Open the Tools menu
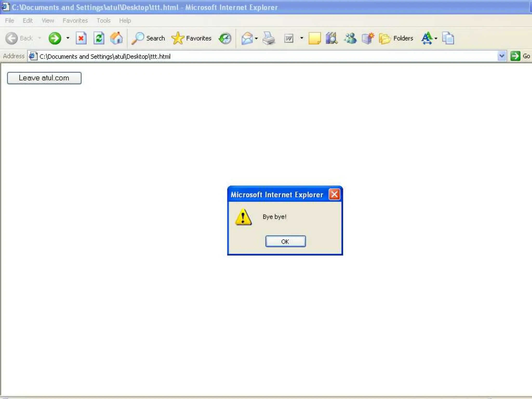This screenshot has width=532, height=399. [x=103, y=21]
